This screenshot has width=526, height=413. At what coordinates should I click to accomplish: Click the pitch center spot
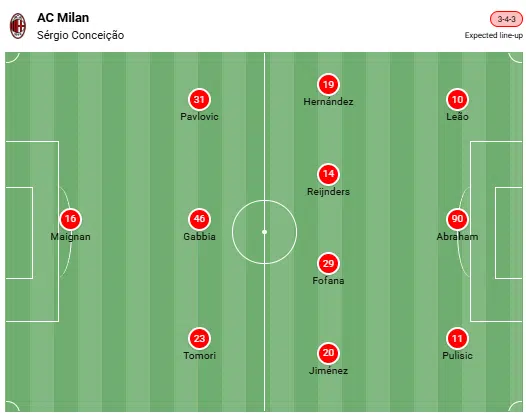pyautogui.click(x=264, y=232)
